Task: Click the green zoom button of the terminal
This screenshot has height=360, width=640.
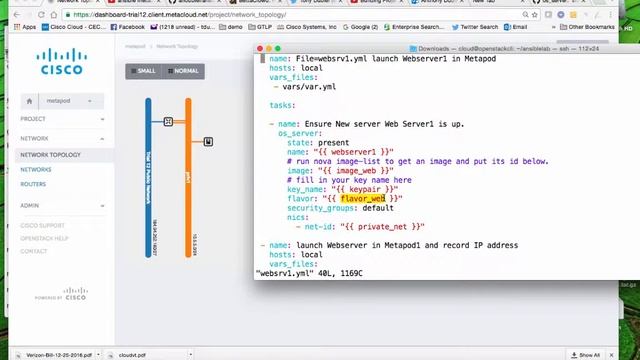Action: click(278, 49)
